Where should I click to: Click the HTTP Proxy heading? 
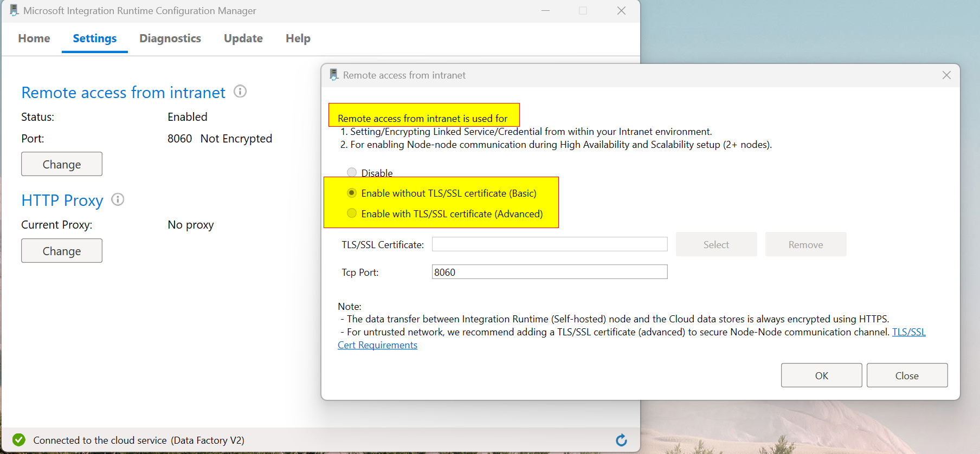tap(62, 200)
